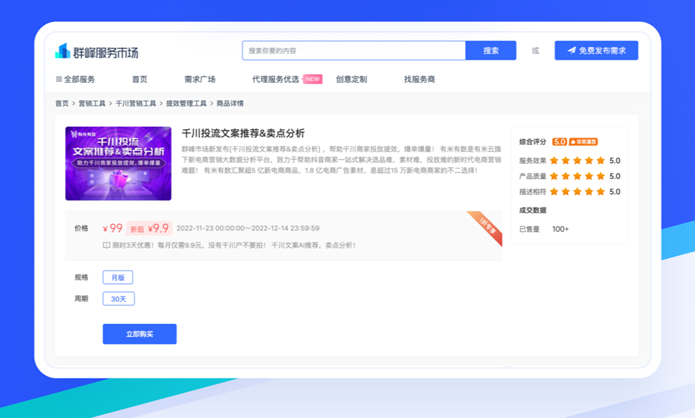Open 找服务商 nav tab
695x418 pixels.
419,79
